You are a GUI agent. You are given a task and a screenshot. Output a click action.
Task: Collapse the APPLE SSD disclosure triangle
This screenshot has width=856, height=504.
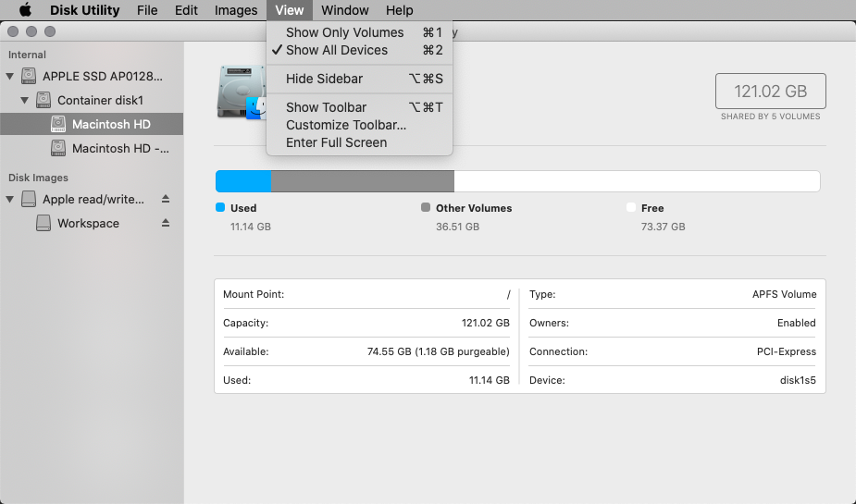(x=10, y=76)
